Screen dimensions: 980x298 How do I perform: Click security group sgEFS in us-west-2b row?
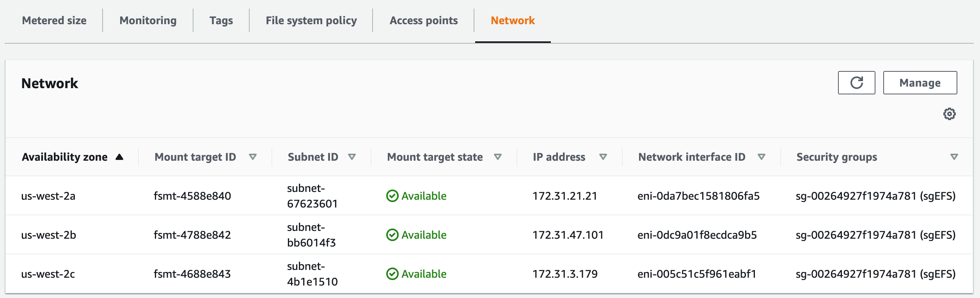[x=876, y=235]
